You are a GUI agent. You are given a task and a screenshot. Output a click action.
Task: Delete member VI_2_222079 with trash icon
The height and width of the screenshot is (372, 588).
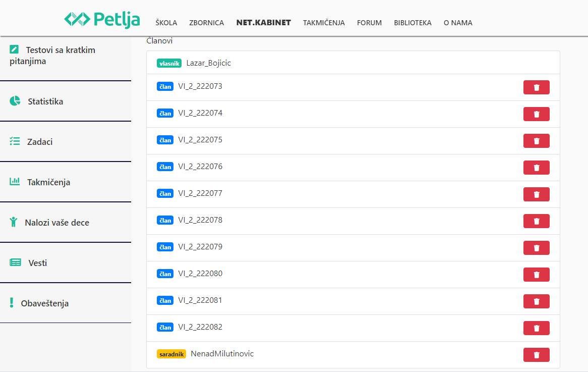pos(536,248)
